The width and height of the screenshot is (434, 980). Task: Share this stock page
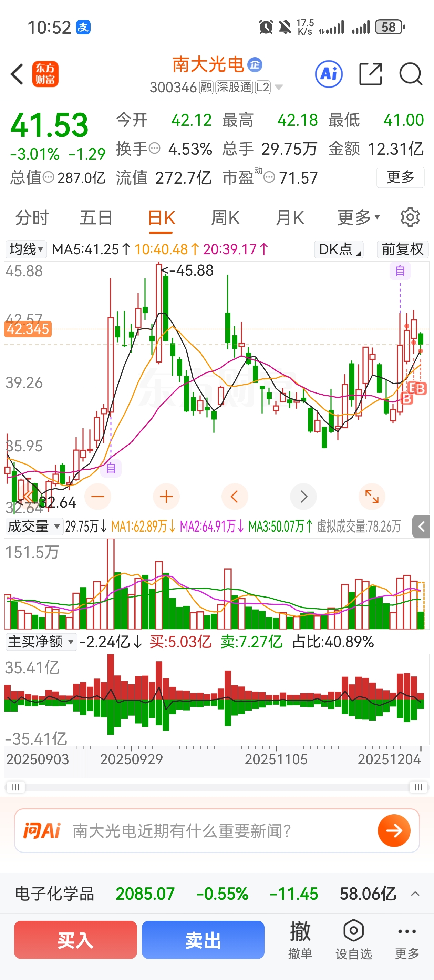(x=371, y=74)
